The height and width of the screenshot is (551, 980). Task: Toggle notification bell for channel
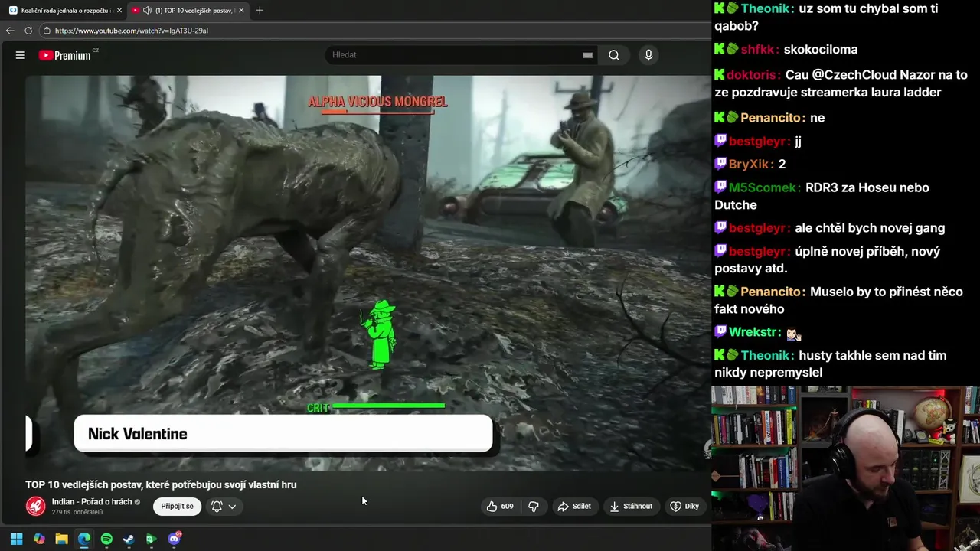[217, 506]
